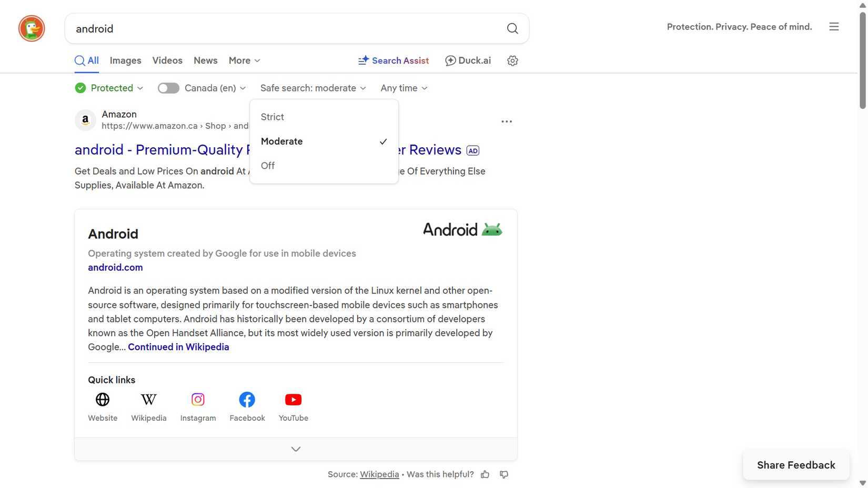The image size is (868, 488).
Task: Click the Share Feedback button
Action: [795, 465]
